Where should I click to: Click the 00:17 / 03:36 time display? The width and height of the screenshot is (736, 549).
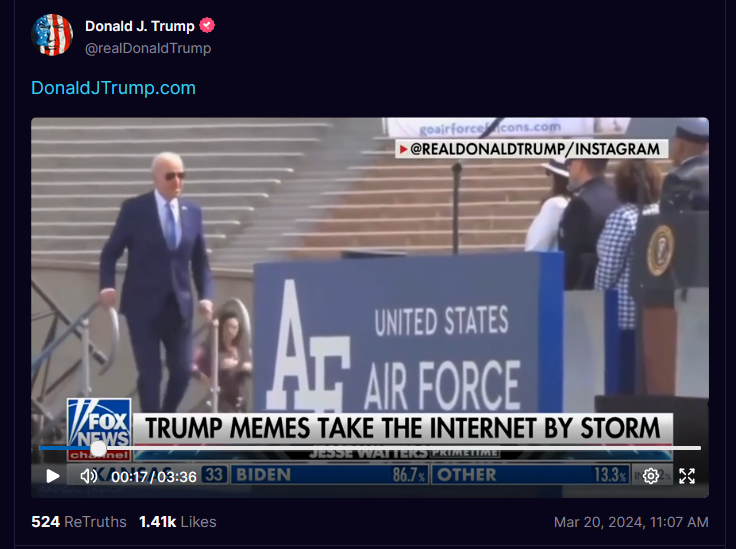pos(153,477)
